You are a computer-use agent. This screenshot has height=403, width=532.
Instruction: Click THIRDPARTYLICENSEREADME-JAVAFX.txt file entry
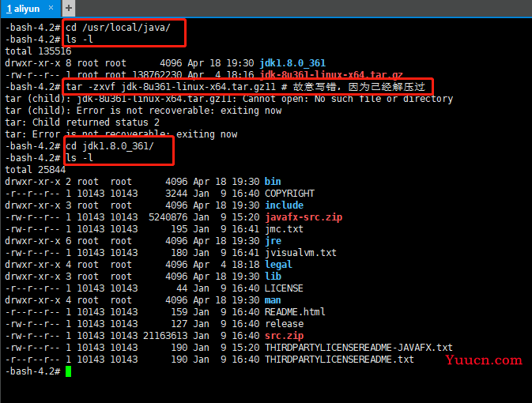pos(359,348)
